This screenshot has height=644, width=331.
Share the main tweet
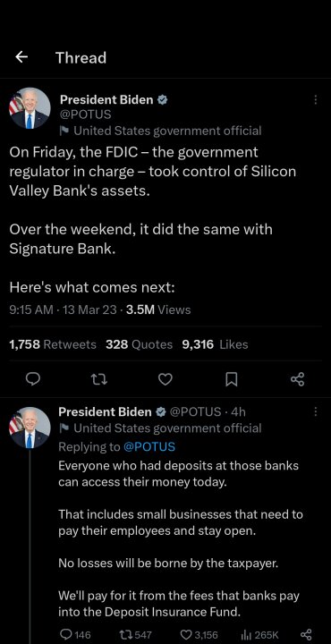coord(298,379)
